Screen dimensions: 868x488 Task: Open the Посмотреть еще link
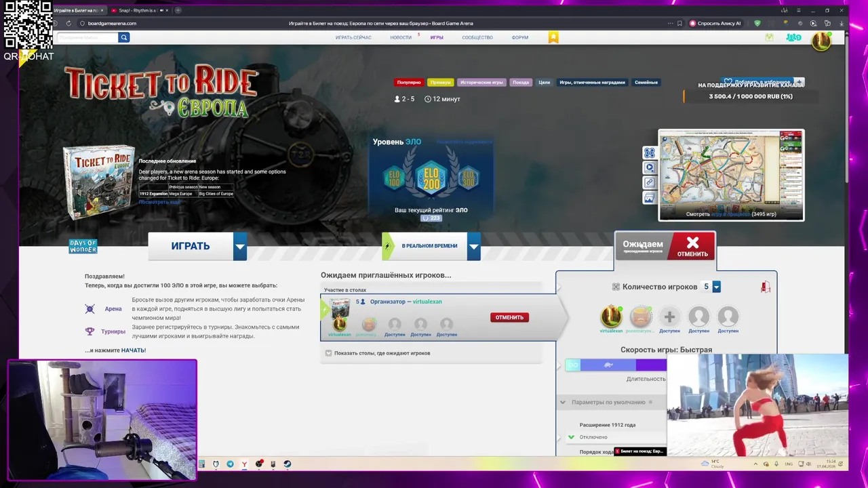159,202
